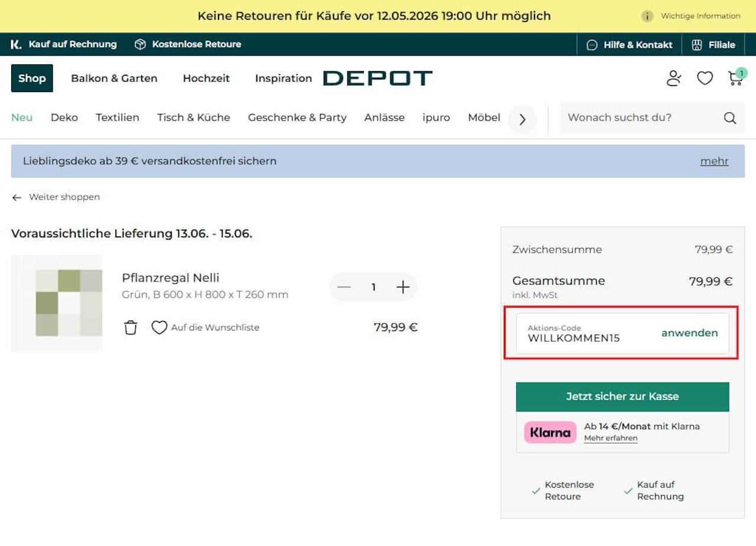
Task: Click Mehr erfahren Klarna link
Action: point(611,438)
